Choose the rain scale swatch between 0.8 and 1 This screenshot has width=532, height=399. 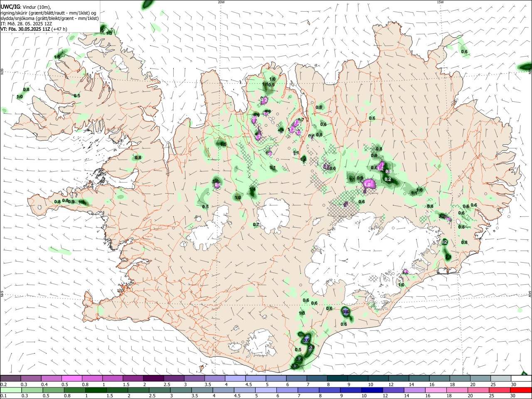(x=74, y=390)
